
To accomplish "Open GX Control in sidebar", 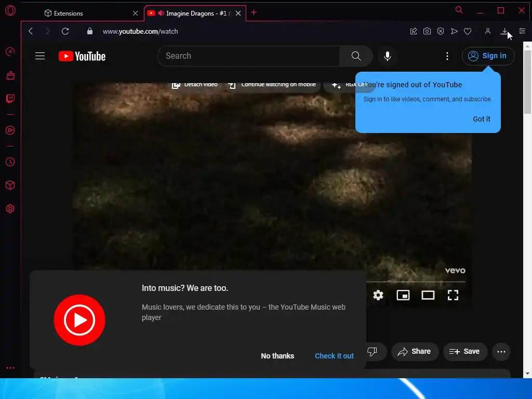I will click(x=10, y=51).
